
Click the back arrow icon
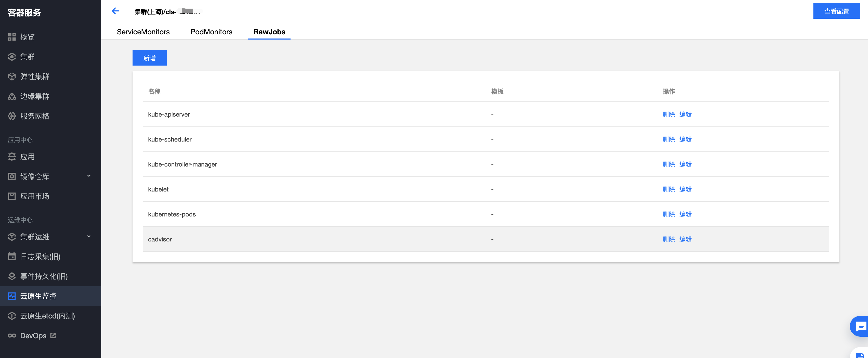[x=115, y=11]
